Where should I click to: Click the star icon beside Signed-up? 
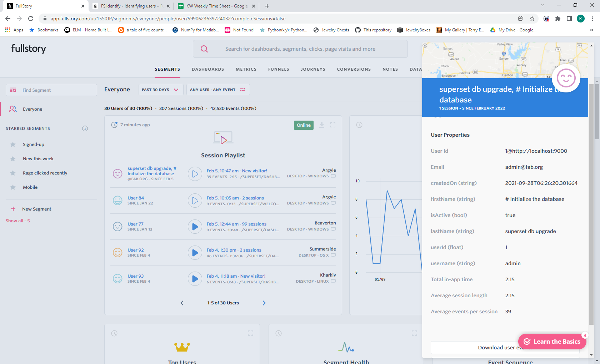[x=13, y=145]
